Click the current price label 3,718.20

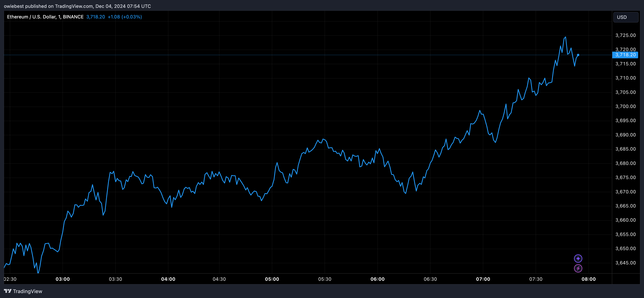click(625, 55)
